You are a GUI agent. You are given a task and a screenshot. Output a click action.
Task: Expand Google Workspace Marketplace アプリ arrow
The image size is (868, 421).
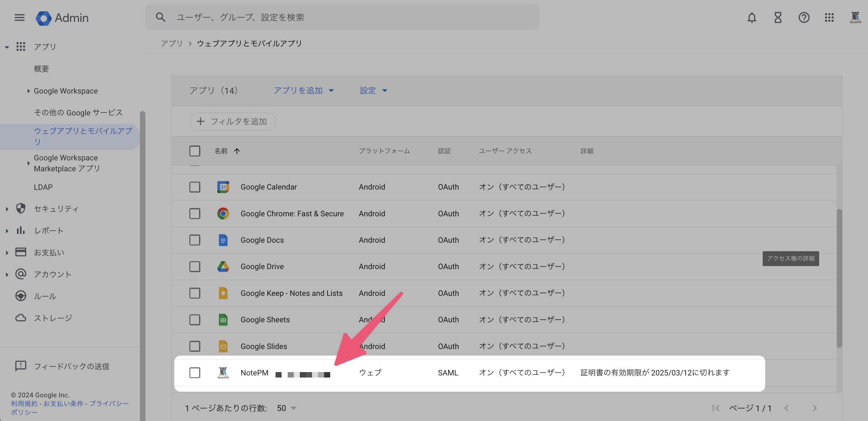[x=28, y=163]
